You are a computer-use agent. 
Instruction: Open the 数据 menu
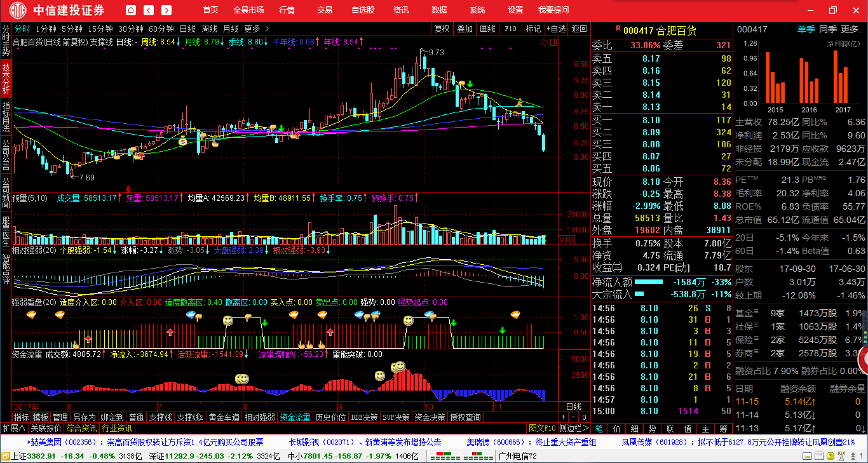click(x=439, y=10)
